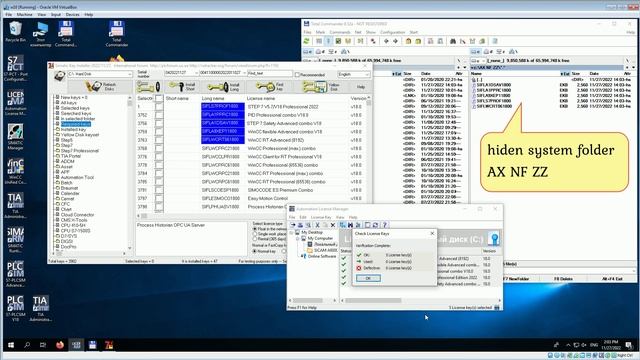The image size is (640, 360).
Task: Open the C:\ Hard Disk drive dropdown
Action: [100, 74]
